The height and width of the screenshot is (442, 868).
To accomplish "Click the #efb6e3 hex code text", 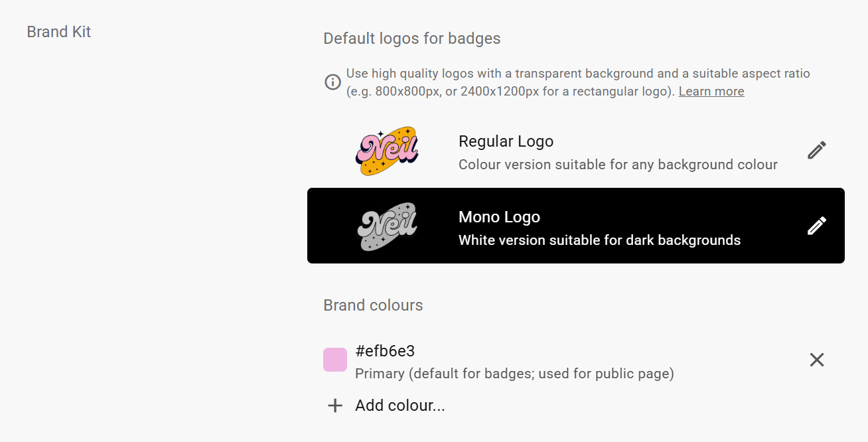I will pos(386,350).
